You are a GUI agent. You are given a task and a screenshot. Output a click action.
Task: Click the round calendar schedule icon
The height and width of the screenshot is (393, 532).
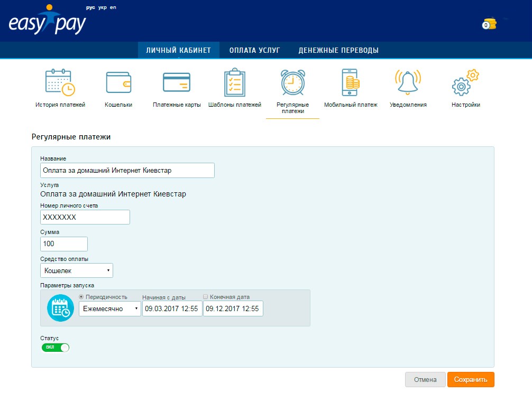click(60, 308)
